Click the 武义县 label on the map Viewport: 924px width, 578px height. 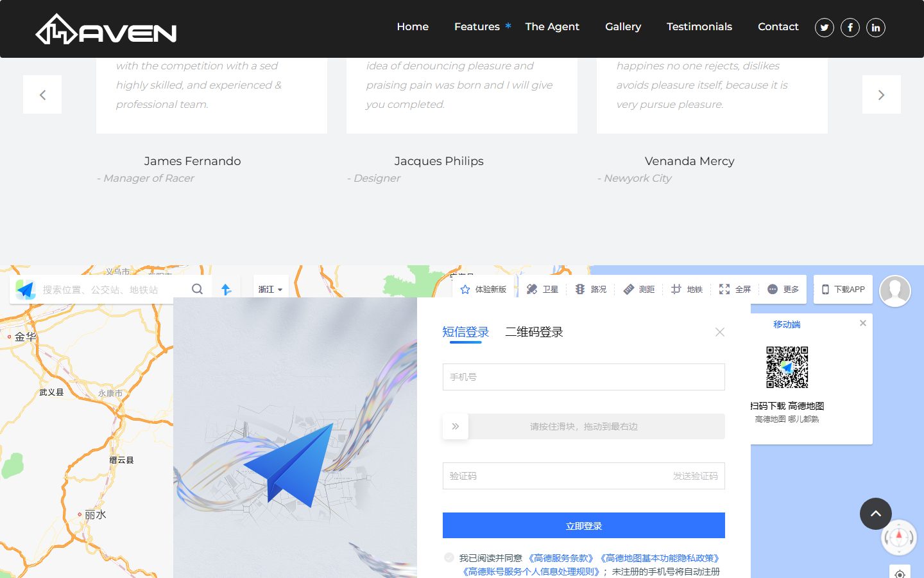51,392
